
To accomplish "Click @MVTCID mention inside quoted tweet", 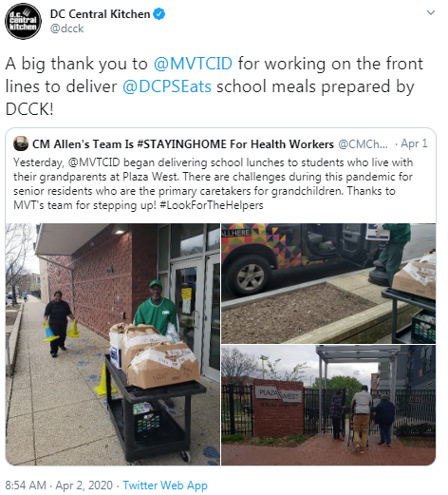I will coord(94,162).
